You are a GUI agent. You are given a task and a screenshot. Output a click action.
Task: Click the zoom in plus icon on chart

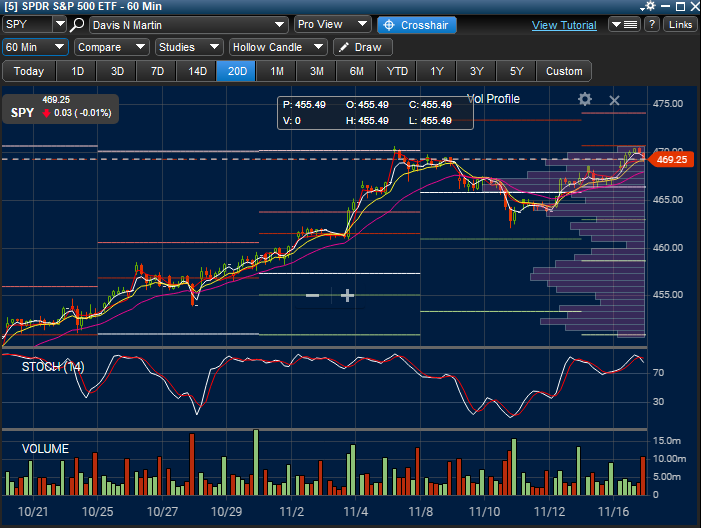point(347,295)
